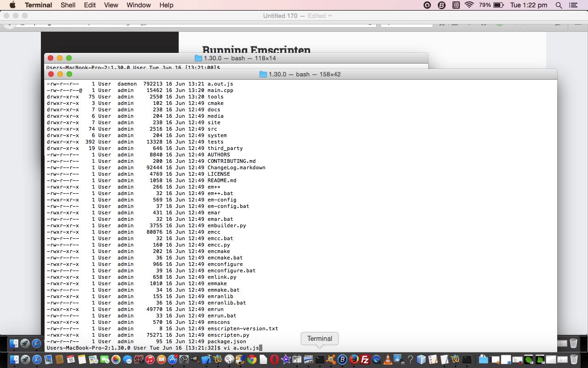Viewport: 588px width, 368px height.
Task: Open the Apple menu
Action: click(x=12, y=5)
